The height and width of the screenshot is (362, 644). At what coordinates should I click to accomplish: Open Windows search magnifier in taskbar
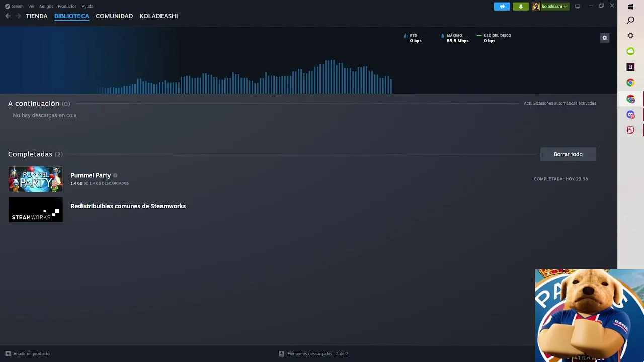point(630,20)
